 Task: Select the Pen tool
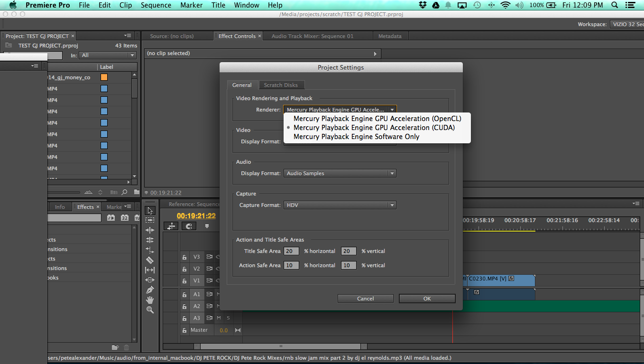[150, 290]
